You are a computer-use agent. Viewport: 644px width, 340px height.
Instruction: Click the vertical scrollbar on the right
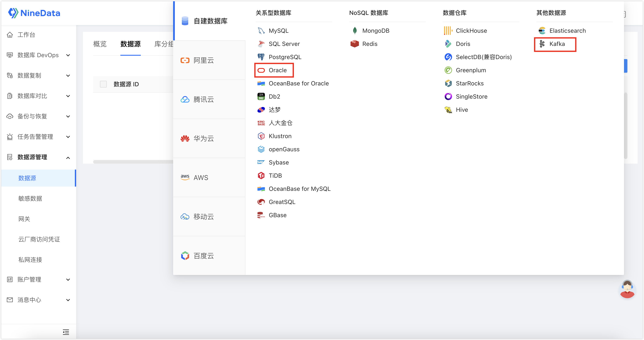click(625, 126)
